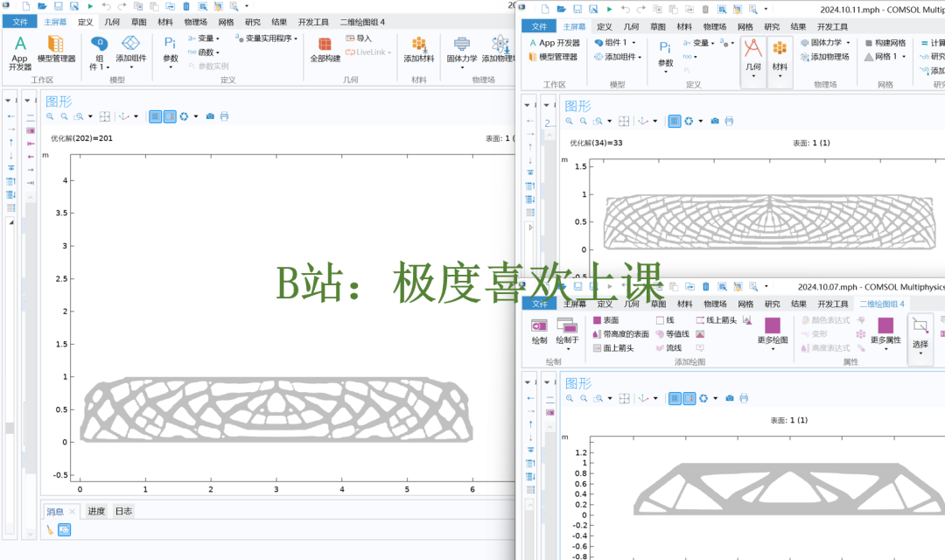Toggle the first highlighted button in bottom-right graphics toolbar
This screenshot has width=945, height=560.
click(x=675, y=398)
